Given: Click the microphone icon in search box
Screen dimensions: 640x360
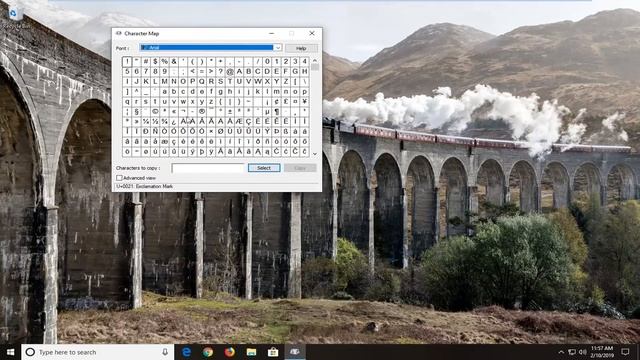Looking at the screenshot, I should 165,352.
